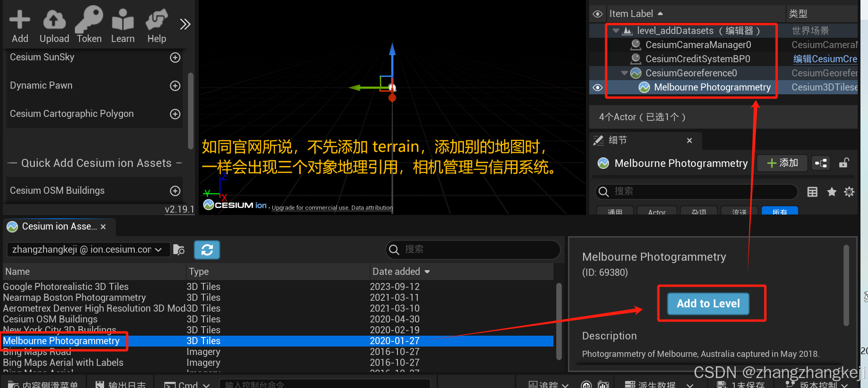Screen dimensions: 868x388
Task: Select the Melbourne Photogrammetry asset row
Action: 278,341
